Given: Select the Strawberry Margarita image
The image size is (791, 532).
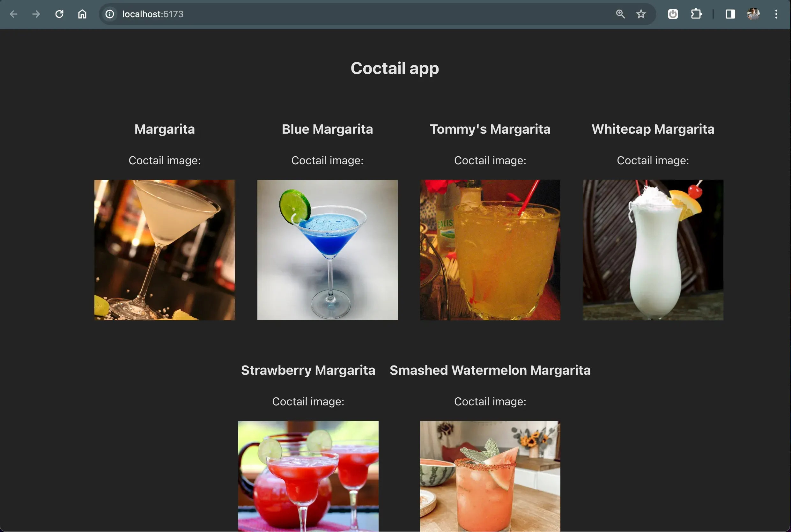Looking at the screenshot, I should [308, 476].
